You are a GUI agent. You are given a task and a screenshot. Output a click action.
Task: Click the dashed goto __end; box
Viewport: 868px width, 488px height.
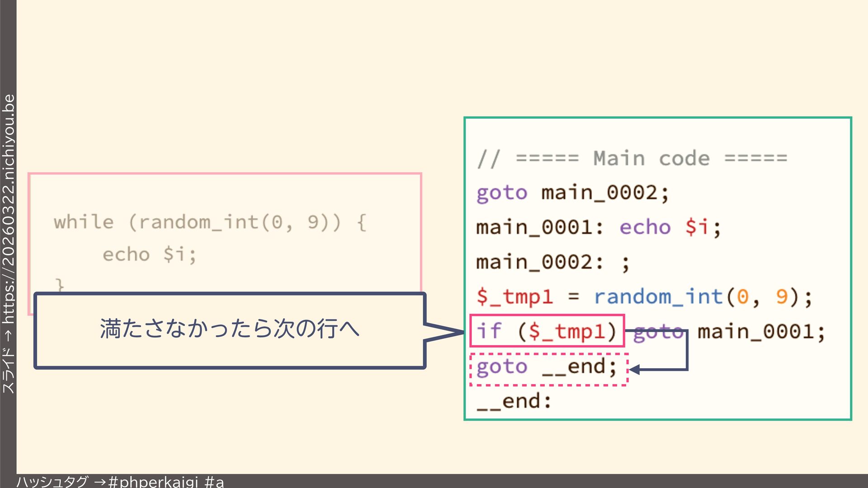[x=548, y=369]
